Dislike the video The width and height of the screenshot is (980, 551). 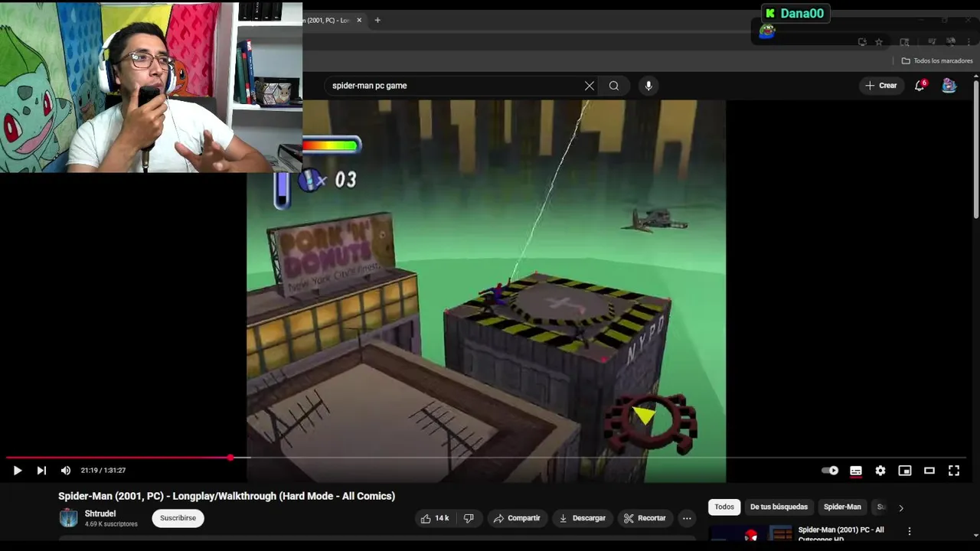pyautogui.click(x=469, y=518)
